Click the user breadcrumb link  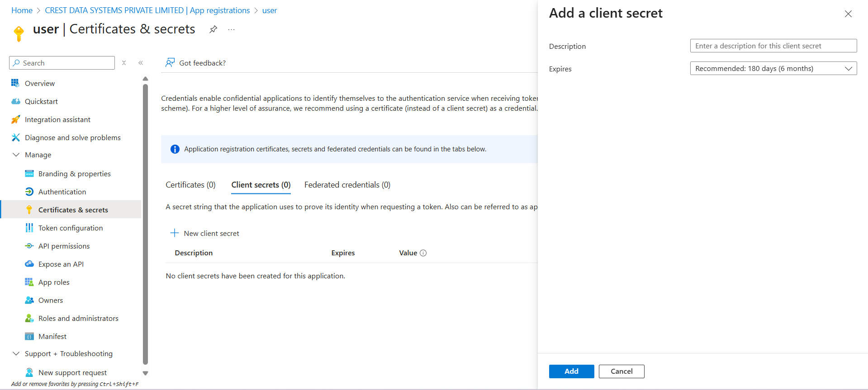tap(270, 10)
